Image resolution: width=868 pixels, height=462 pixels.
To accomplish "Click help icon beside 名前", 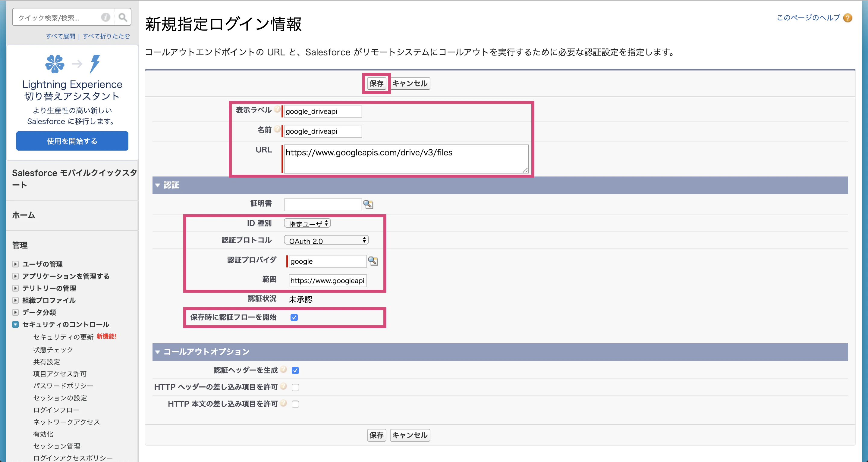I will (x=277, y=129).
